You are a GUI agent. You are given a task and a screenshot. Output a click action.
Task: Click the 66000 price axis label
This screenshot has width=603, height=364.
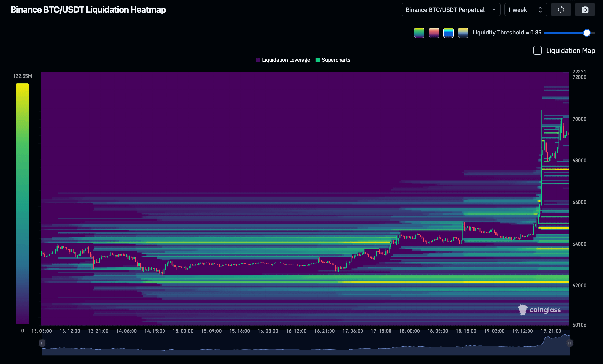point(579,202)
